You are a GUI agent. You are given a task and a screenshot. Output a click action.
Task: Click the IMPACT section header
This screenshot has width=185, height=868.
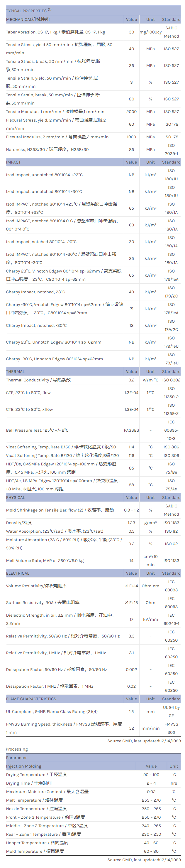(x=13, y=162)
